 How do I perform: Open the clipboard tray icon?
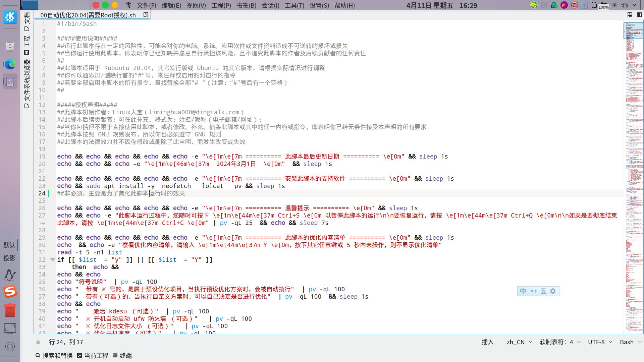click(x=594, y=5)
